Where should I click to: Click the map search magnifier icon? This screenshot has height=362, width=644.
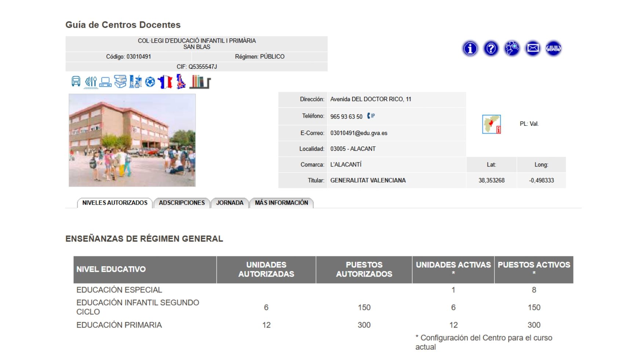coord(512,48)
